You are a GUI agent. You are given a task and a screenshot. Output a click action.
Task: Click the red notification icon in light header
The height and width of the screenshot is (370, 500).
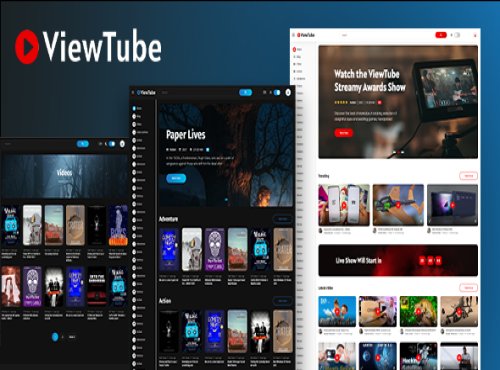pyautogui.click(x=475, y=35)
